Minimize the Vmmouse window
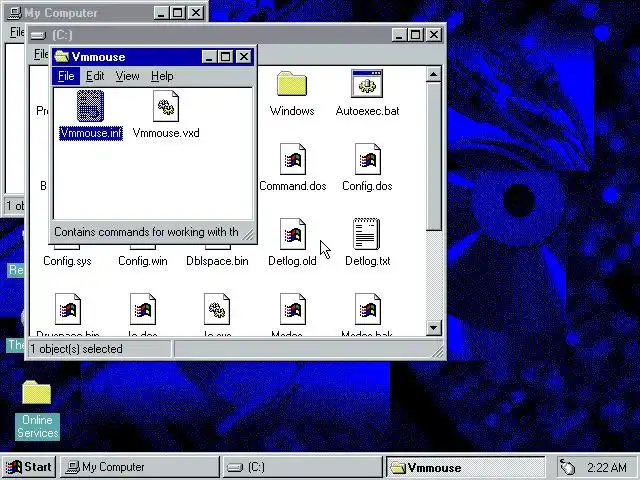 point(209,56)
